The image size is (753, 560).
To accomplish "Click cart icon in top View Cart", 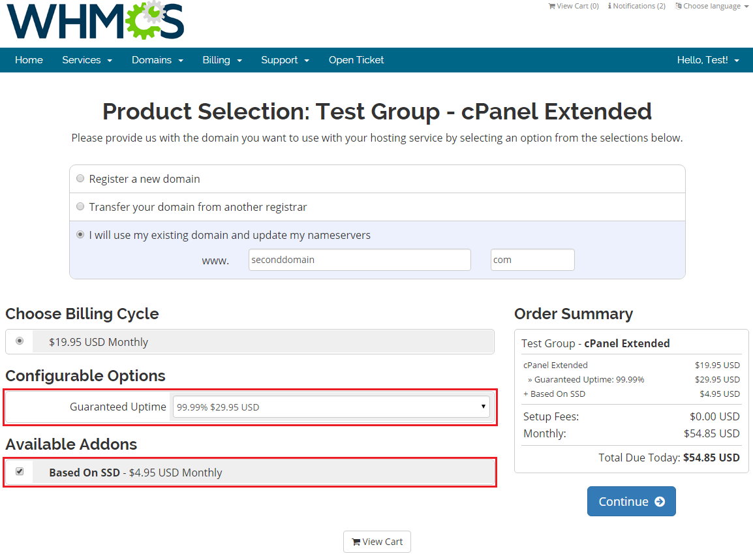I will coord(552,7).
